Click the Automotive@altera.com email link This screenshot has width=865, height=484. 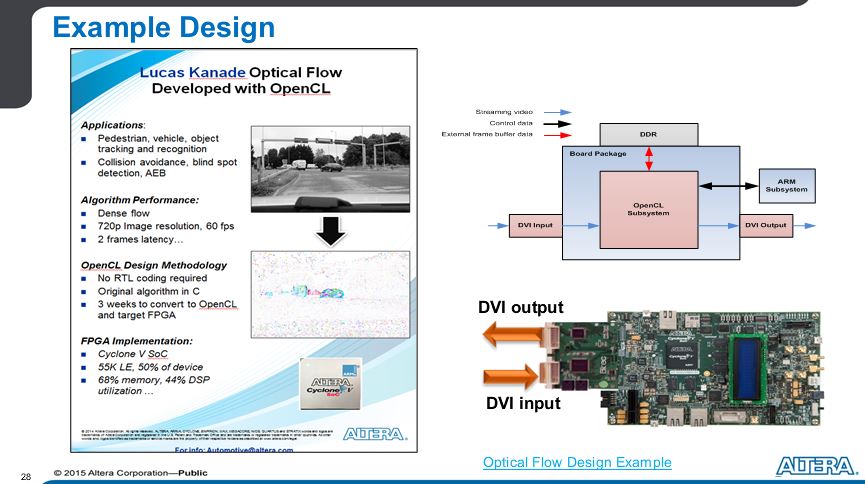tap(249, 450)
